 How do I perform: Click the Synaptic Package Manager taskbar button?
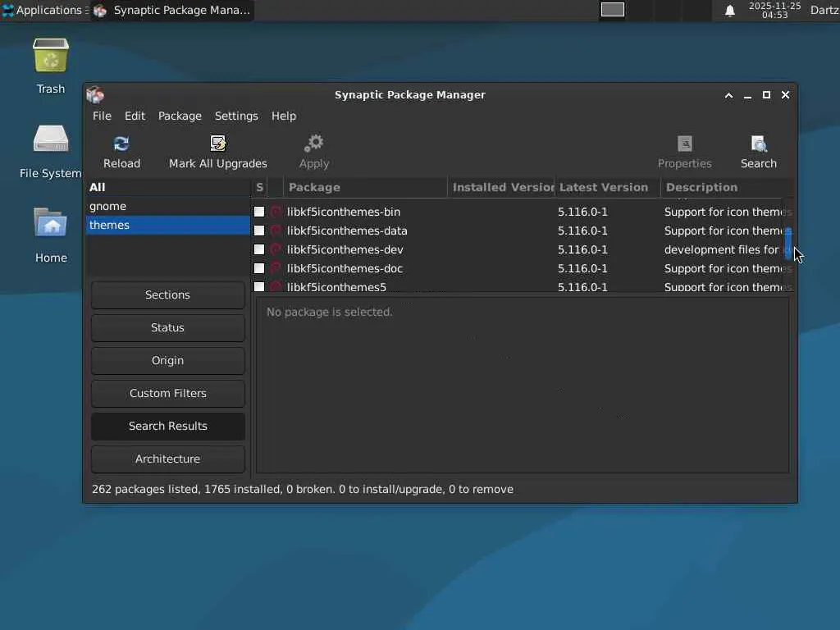pos(172,10)
